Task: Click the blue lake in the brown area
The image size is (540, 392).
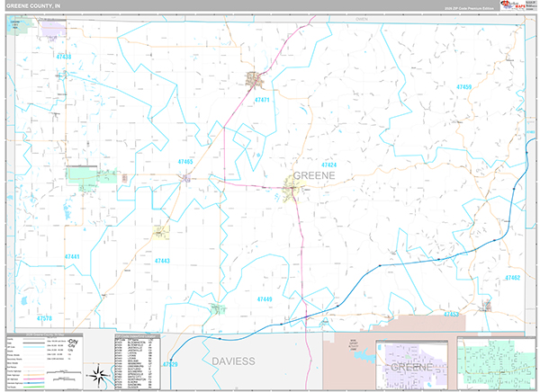Action: (x=364, y=355)
